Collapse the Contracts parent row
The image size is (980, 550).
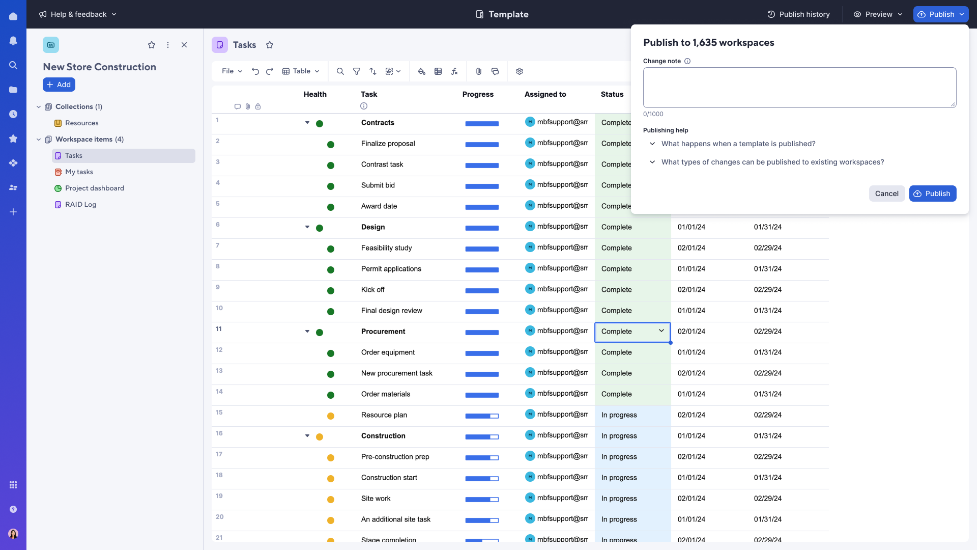pyautogui.click(x=307, y=123)
